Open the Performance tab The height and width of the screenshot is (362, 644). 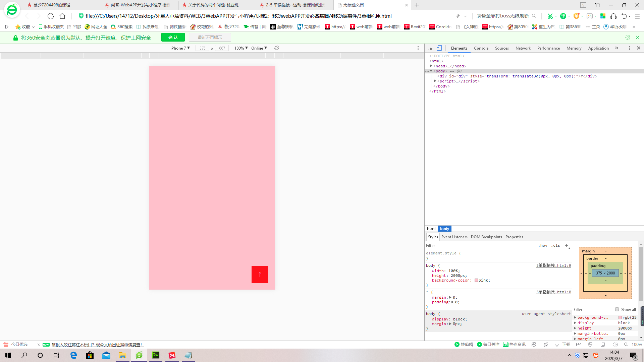(548, 48)
